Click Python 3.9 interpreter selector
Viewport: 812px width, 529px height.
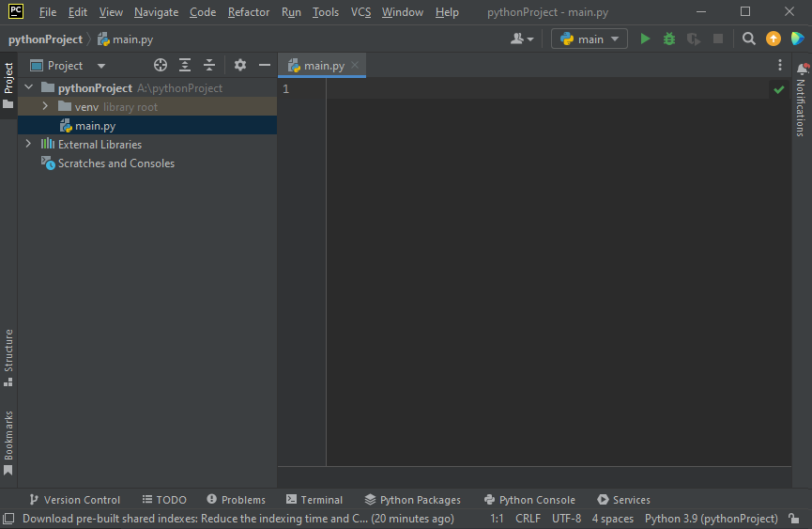click(711, 519)
